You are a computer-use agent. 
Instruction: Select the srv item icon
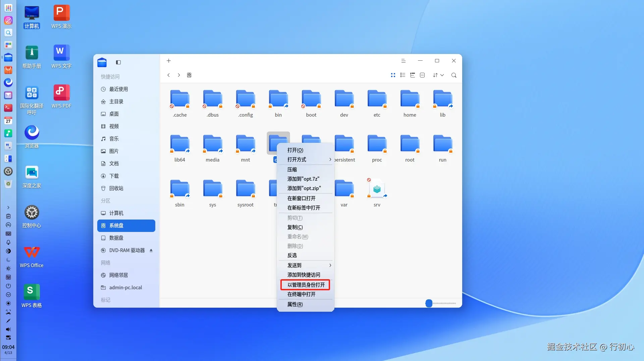[377, 189]
